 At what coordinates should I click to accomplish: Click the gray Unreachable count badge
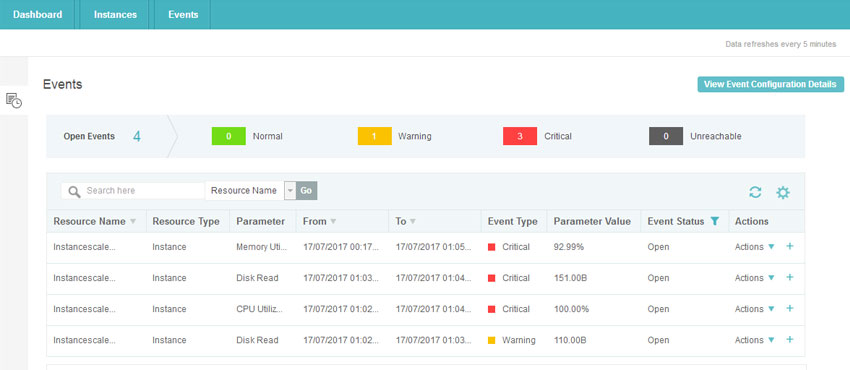coord(666,137)
